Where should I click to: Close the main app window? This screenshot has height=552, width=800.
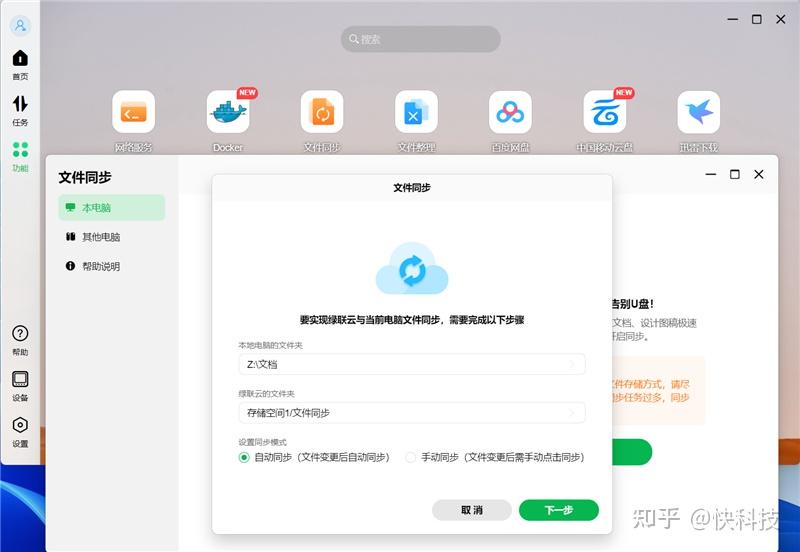tap(781, 19)
